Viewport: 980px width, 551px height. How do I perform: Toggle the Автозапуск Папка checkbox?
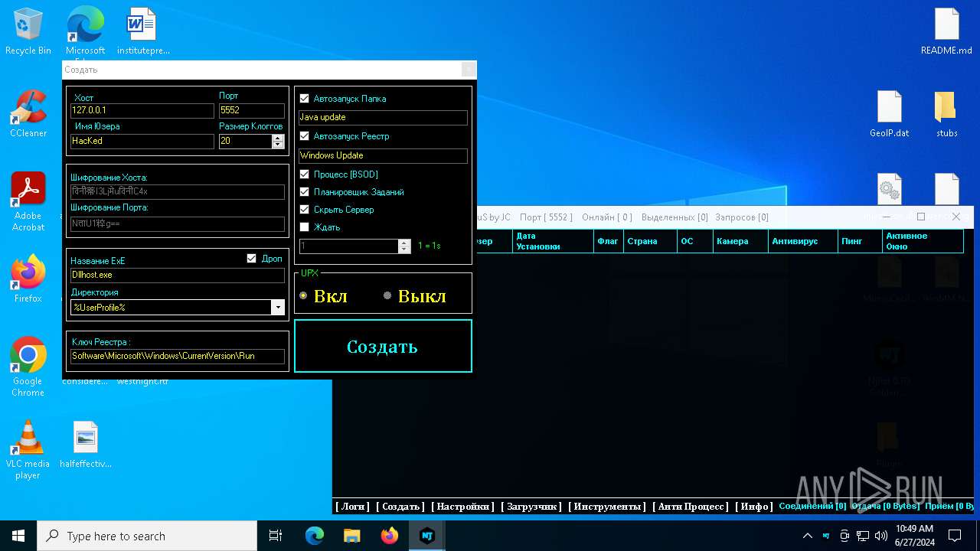(x=305, y=99)
